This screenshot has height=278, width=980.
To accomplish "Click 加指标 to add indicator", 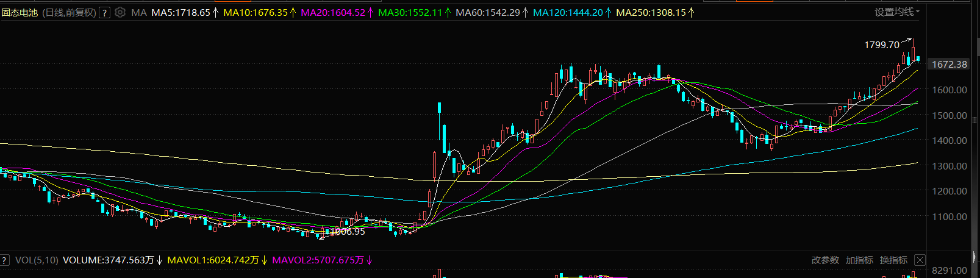I will [859, 260].
